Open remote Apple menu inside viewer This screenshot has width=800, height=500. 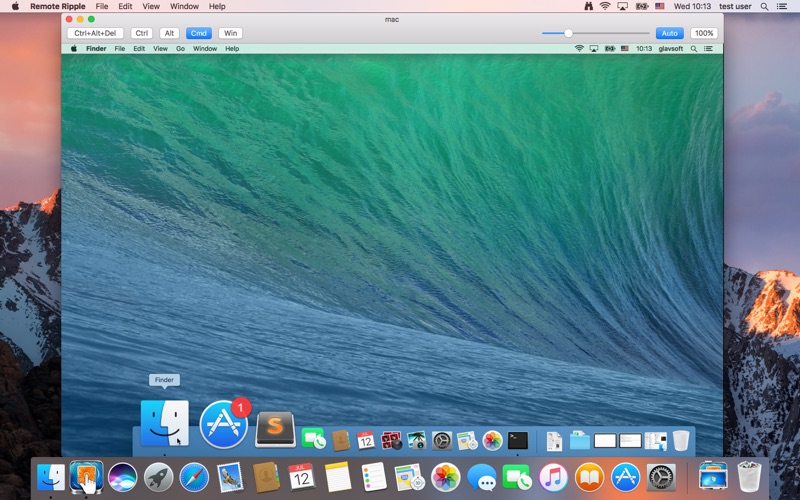pos(73,48)
